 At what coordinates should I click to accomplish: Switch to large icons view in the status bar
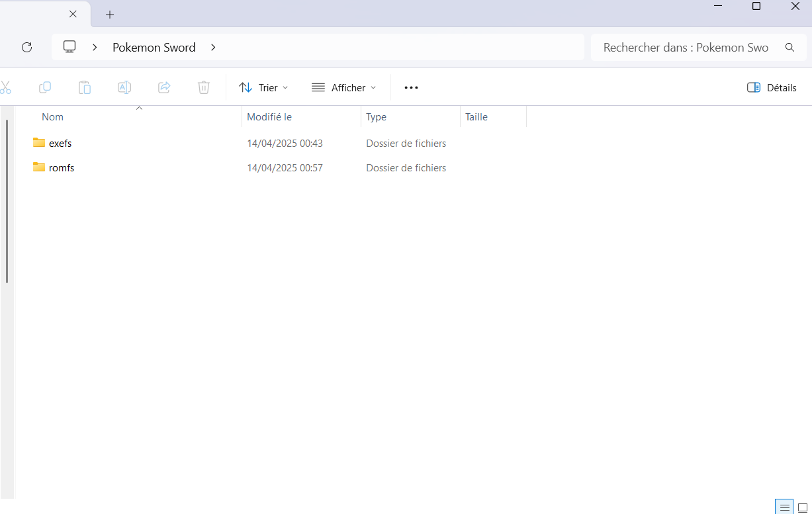[803, 507]
